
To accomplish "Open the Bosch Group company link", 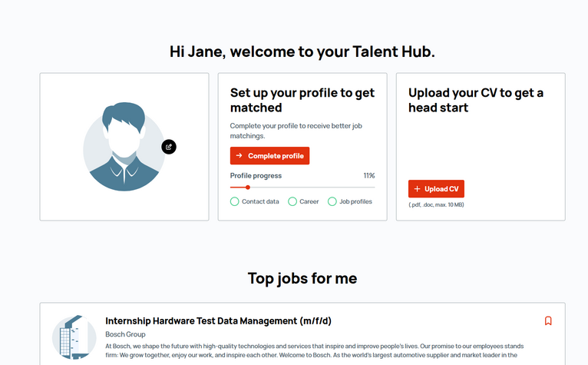I will click(125, 334).
